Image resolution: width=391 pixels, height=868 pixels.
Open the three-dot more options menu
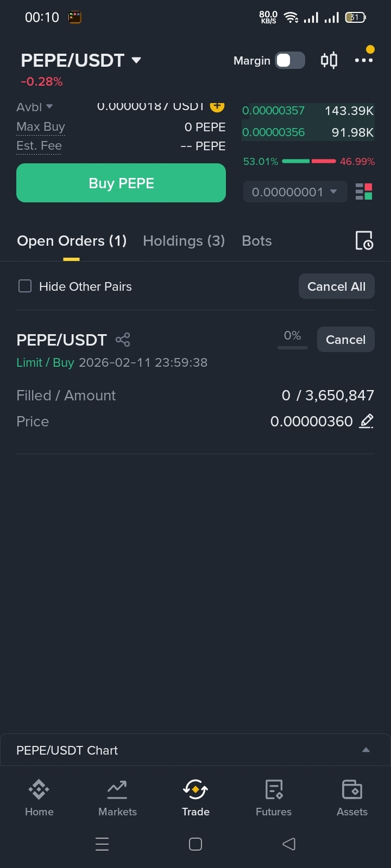click(x=363, y=60)
